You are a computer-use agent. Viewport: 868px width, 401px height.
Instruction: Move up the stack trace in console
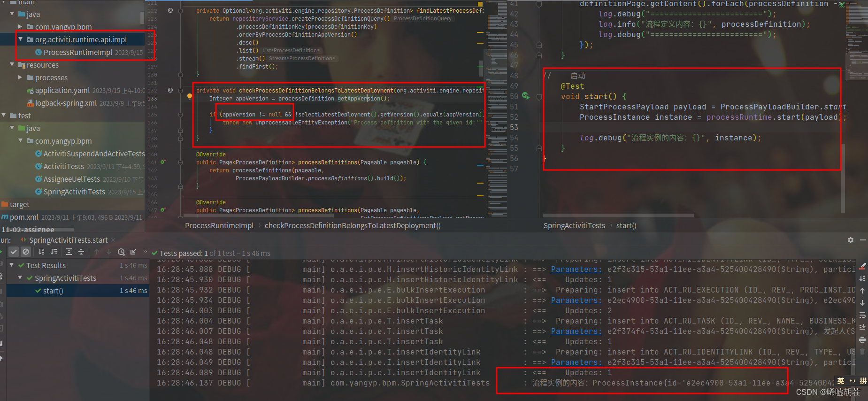pos(863,291)
